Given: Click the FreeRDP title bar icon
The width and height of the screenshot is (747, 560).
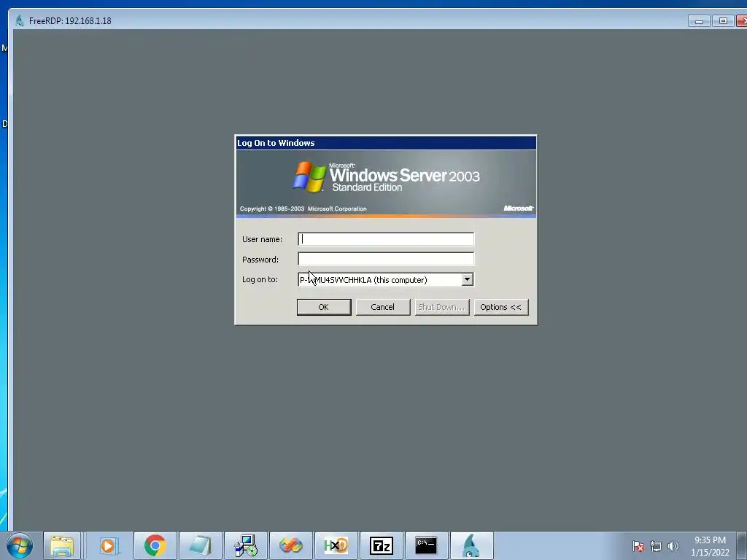Looking at the screenshot, I should tap(20, 20).
